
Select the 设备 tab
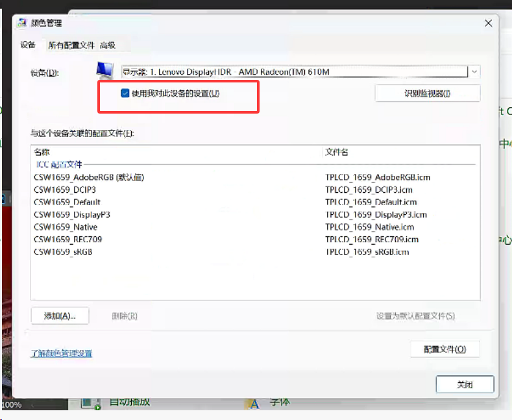tap(27, 45)
